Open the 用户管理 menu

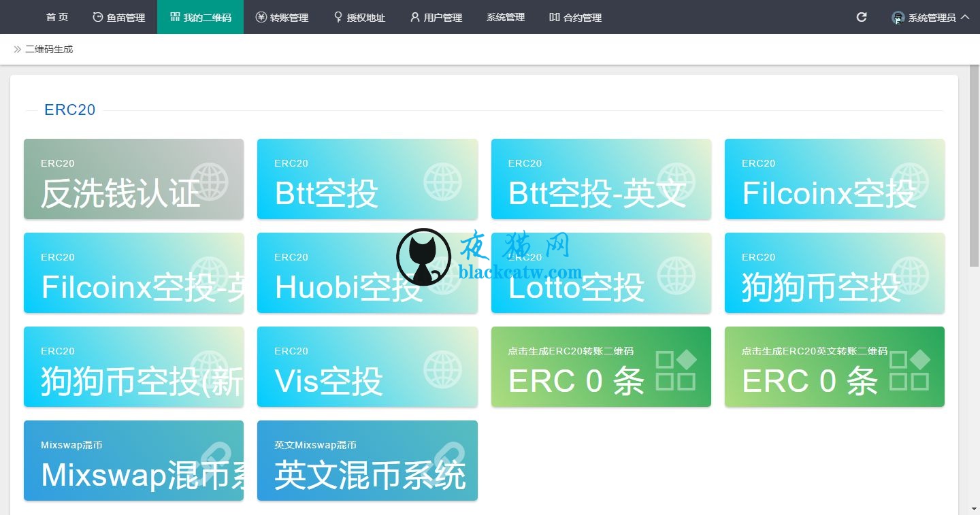point(436,17)
